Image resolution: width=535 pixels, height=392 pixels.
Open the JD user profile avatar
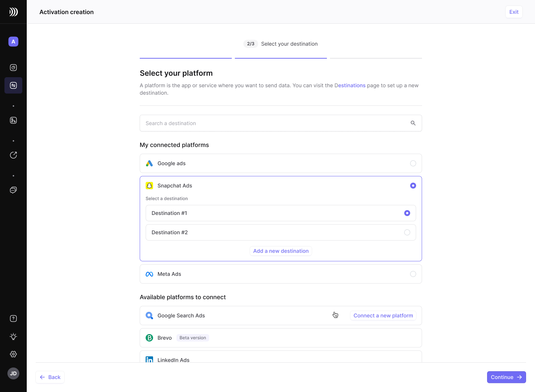point(13,373)
